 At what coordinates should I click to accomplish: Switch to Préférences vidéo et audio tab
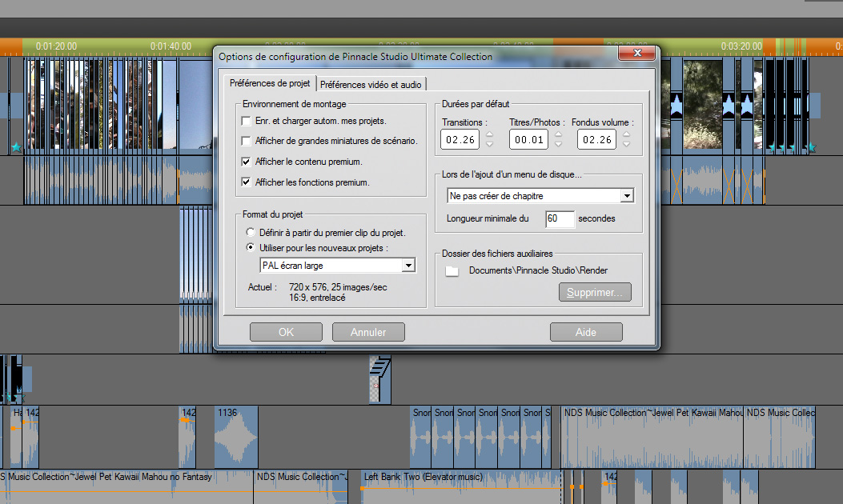371,84
